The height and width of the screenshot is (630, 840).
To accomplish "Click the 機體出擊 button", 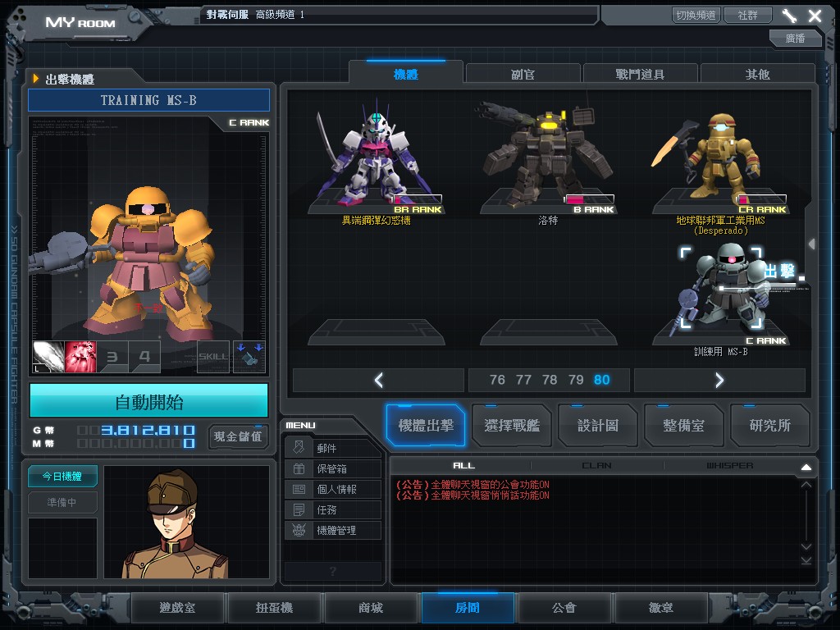I will pyautogui.click(x=426, y=426).
